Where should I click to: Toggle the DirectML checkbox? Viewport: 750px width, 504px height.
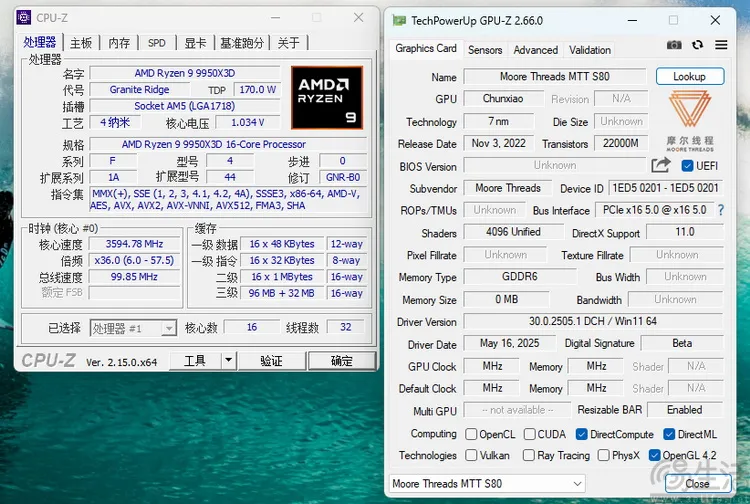coord(669,434)
